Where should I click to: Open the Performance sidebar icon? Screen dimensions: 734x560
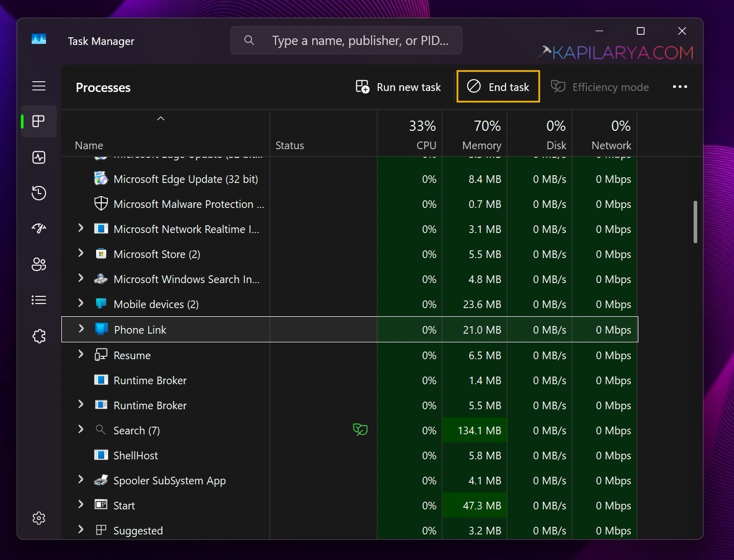coord(39,157)
